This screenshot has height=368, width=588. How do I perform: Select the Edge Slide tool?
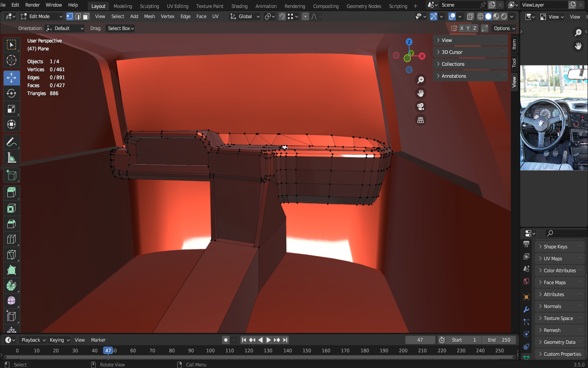(x=11, y=316)
